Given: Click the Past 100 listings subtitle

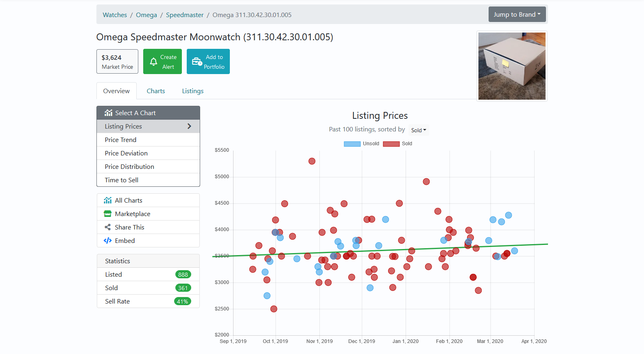Looking at the screenshot, I should pyautogui.click(x=367, y=129).
